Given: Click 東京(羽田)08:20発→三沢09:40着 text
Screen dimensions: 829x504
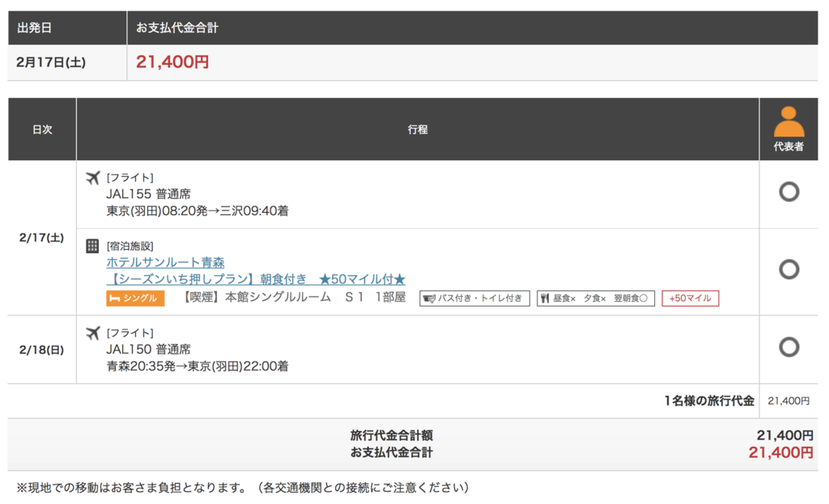Looking at the screenshot, I should pyautogui.click(x=198, y=211).
